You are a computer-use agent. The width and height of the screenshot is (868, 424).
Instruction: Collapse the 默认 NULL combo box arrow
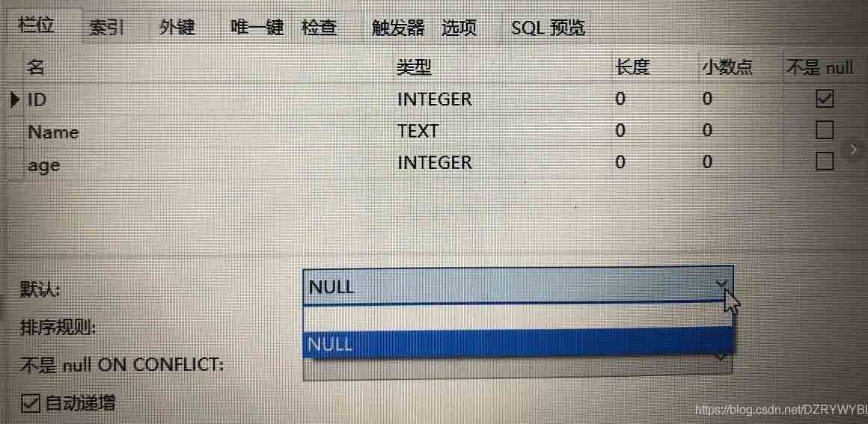tap(721, 284)
